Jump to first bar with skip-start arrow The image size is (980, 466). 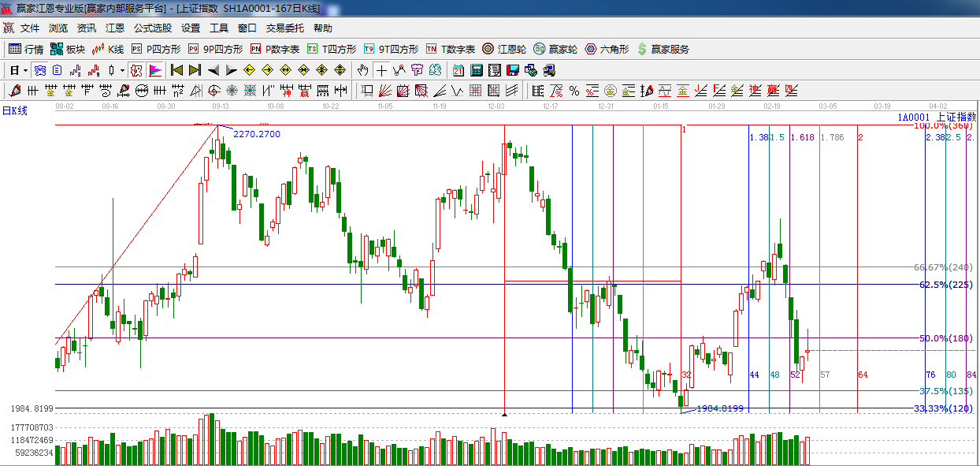[x=176, y=70]
